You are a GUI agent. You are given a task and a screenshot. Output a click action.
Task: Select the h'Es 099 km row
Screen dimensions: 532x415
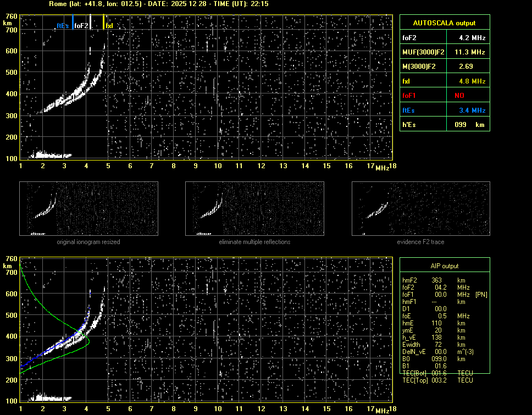tap(444, 125)
